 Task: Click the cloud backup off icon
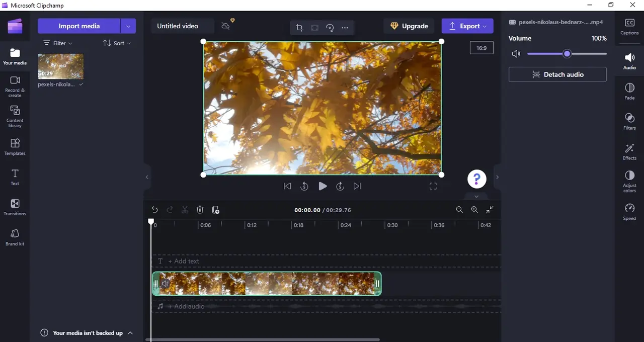225,26
